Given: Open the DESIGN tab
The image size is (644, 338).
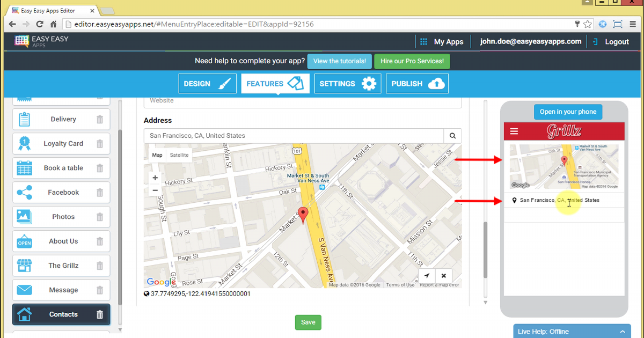Looking at the screenshot, I should pos(207,83).
